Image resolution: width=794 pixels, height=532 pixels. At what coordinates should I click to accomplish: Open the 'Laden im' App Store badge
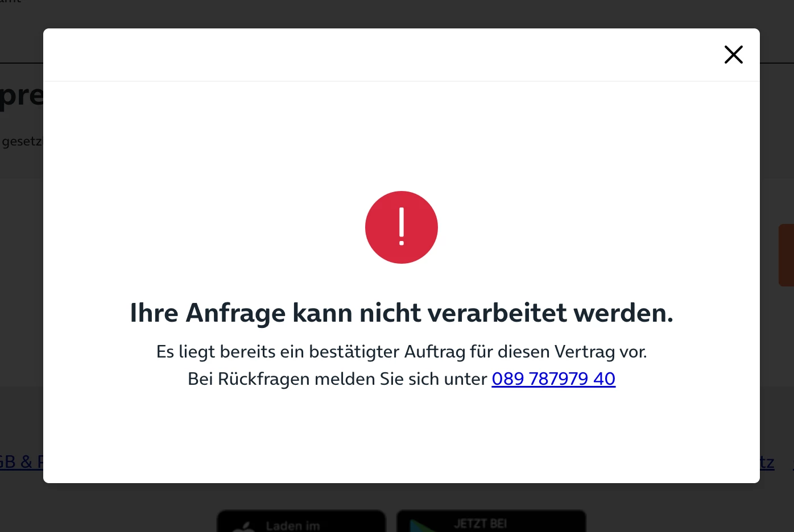pyautogui.click(x=301, y=521)
